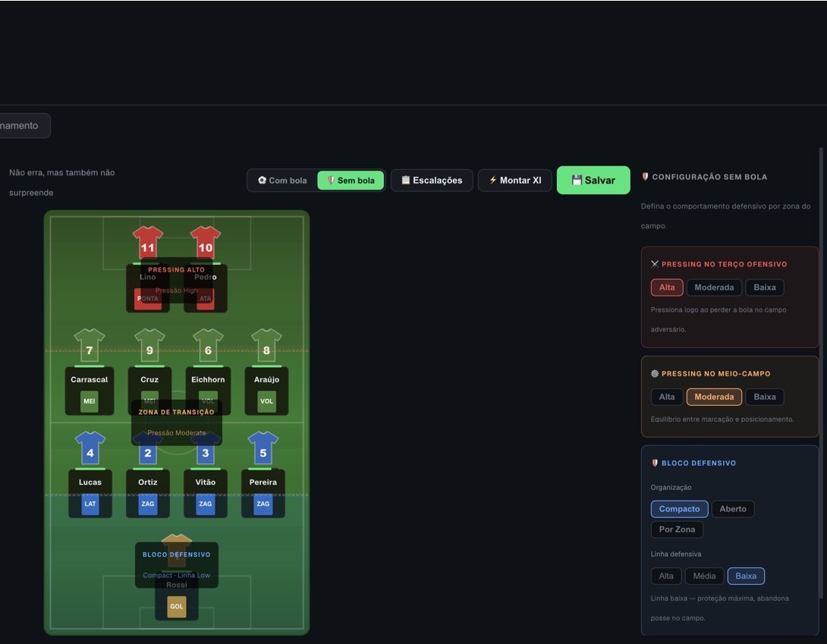Click the LAT position badge under Lucas
Screen dimensions: 827x644
pos(90,504)
